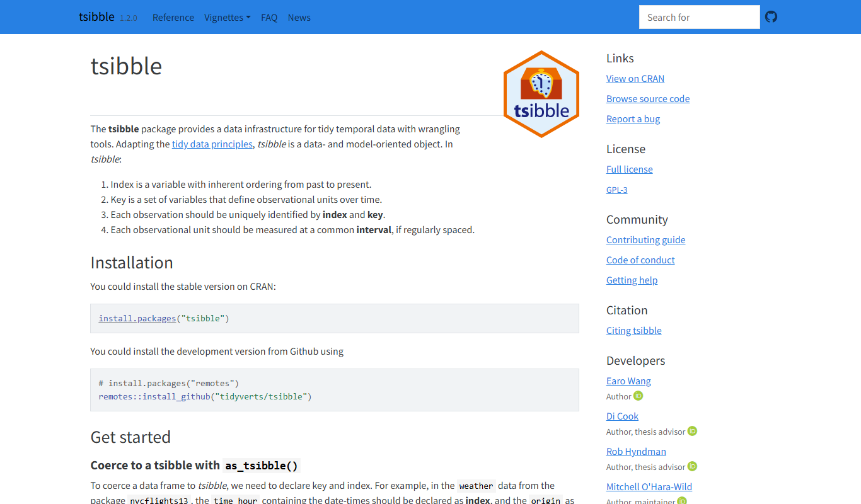Click the Developers sidebar heading
This screenshot has width=861, height=504.
click(x=636, y=361)
